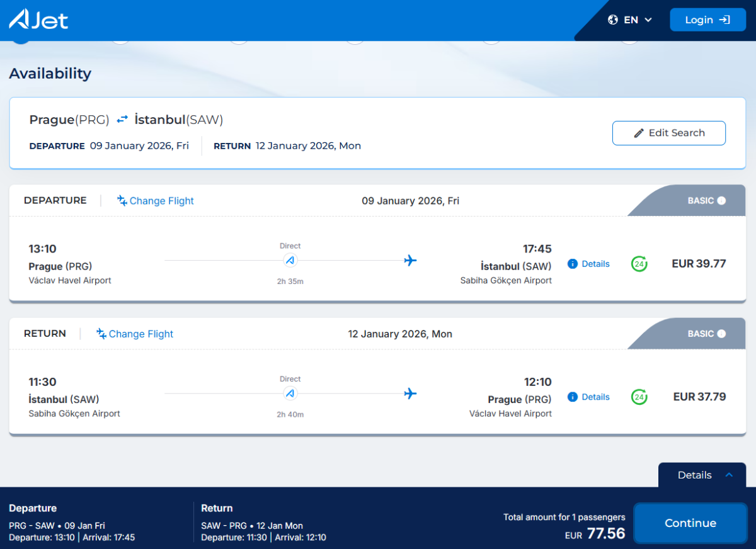
Task: Click the Continue button
Action: tap(690, 523)
